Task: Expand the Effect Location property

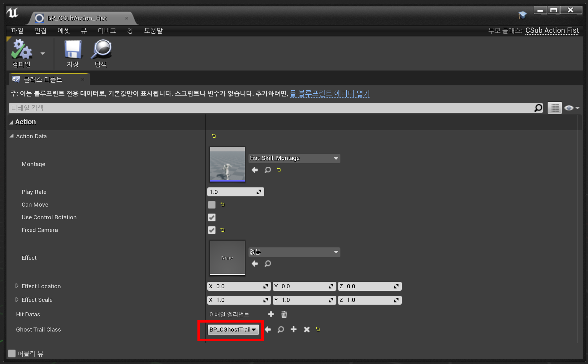Action: [17, 286]
